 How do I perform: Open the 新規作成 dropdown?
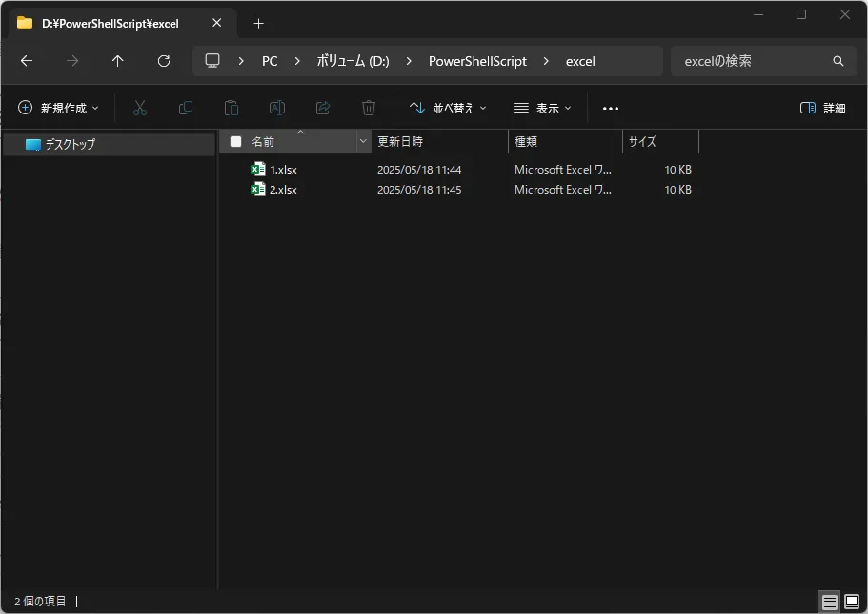click(58, 108)
